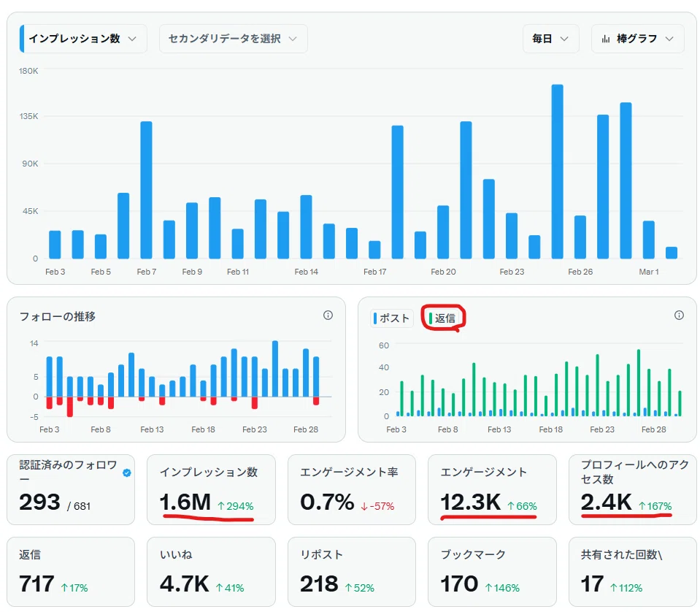Click info icon on フォローの推移 card
The width and height of the screenshot is (700, 612).
(x=328, y=315)
